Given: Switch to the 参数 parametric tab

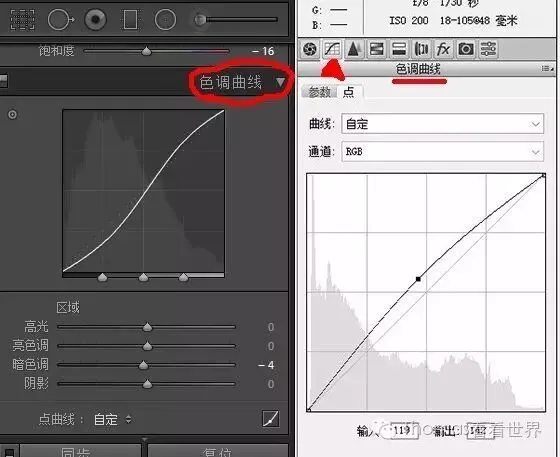Looking at the screenshot, I should point(319,92).
